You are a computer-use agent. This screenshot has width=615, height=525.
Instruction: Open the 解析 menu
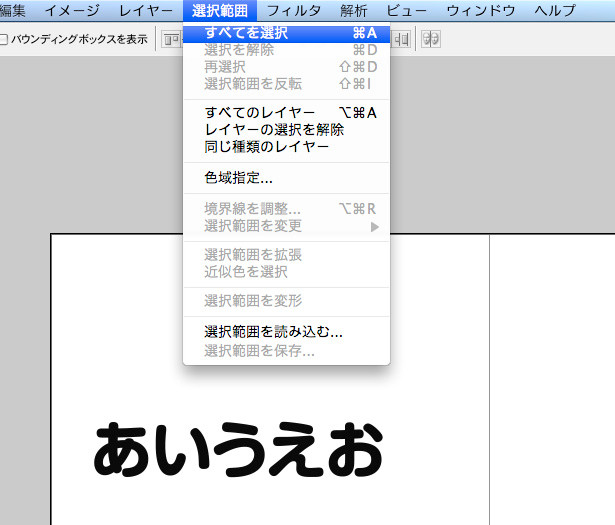pos(354,11)
